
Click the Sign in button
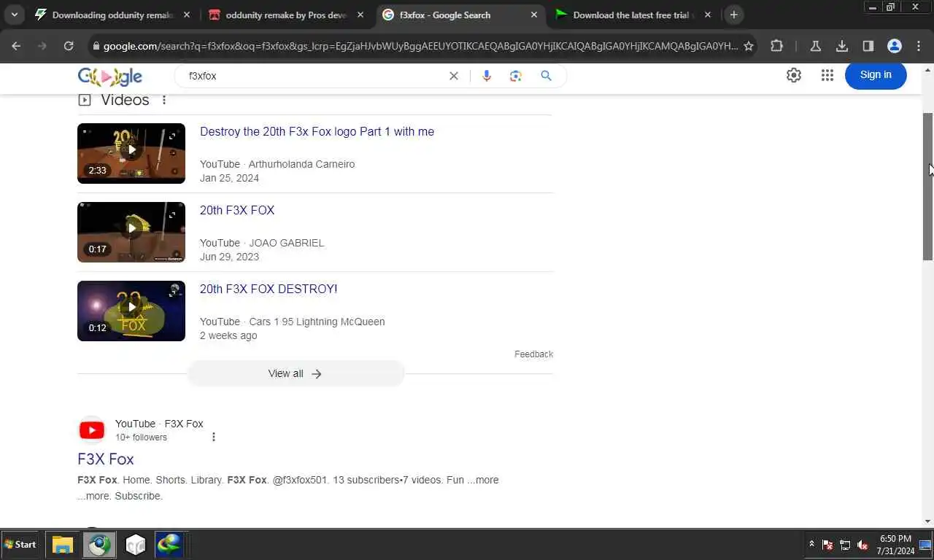876,74
